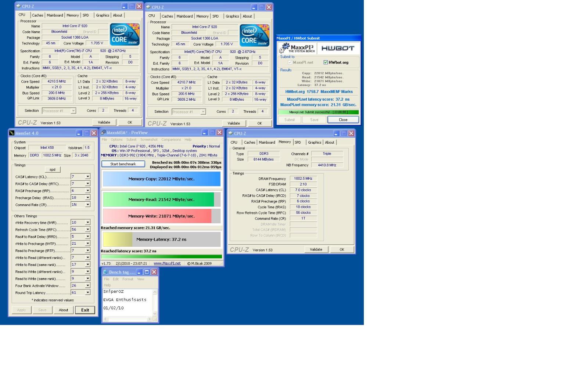Open the View menu in Bench tag notepad
The height and width of the screenshot is (367, 588).
[x=141, y=279]
